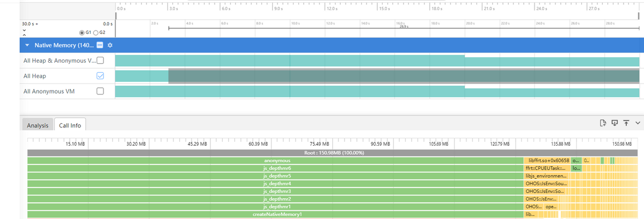Uncheck the All Heap checkbox
Screen dimensions: 644x219
[99, 76]
